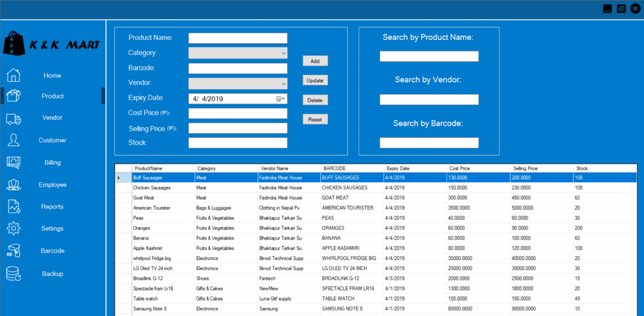Focus the Cost Price input field
The width and height of the screenshot is (644, 316).
pyautogui.click(x=238, y=113)
